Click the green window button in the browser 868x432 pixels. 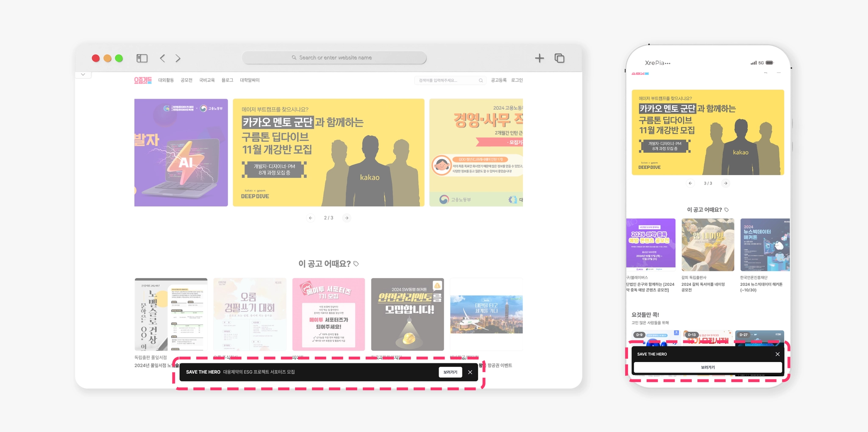[x=119, y=58]
